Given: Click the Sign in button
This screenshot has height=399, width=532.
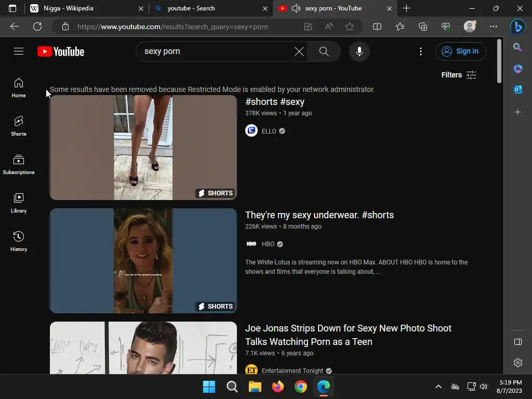Looking at the screenshot, I should tap(461, 51).
